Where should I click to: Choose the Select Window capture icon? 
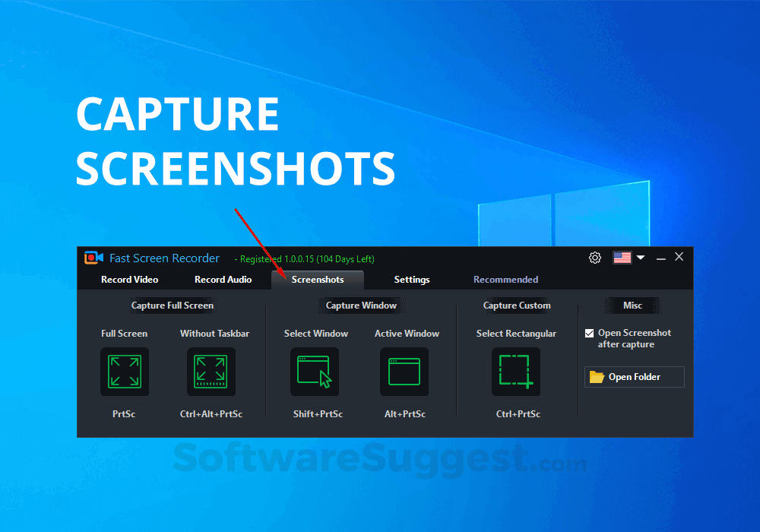(315, 372)
